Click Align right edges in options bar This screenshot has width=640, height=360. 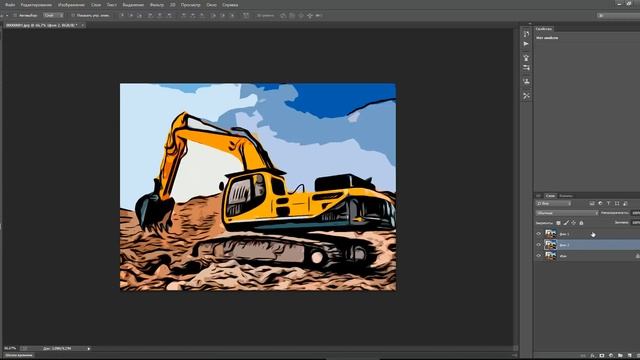pos(169,15)
